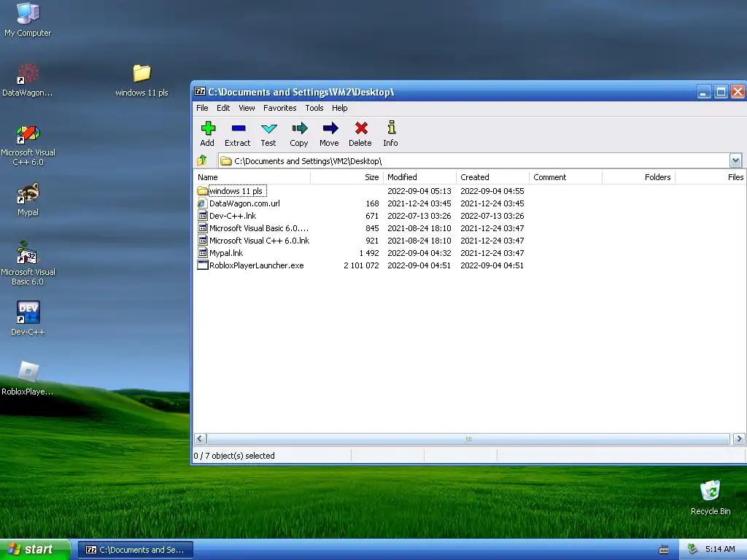Select the Dev-C++ desktop shortcut
Viewport: 747px width, 560px height.
28,318
